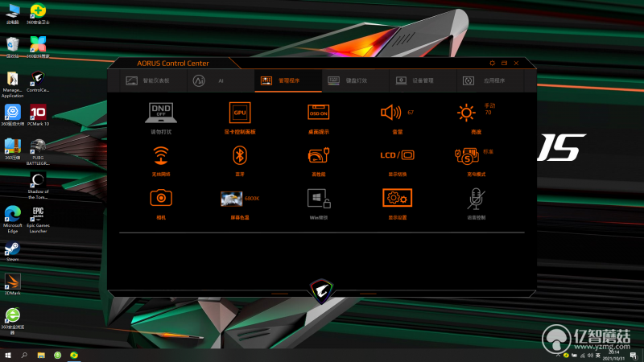This screenshot has height=362, width=644.
Task: Click the AORUS eagle logo at window bottom
Action: tap(321, 291)
